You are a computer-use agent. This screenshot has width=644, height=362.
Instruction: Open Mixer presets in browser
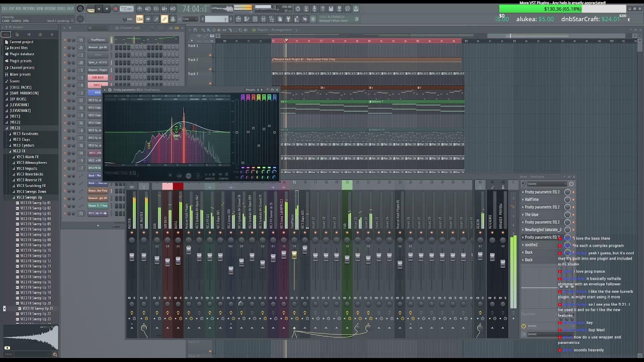click(x=20, y=74)
